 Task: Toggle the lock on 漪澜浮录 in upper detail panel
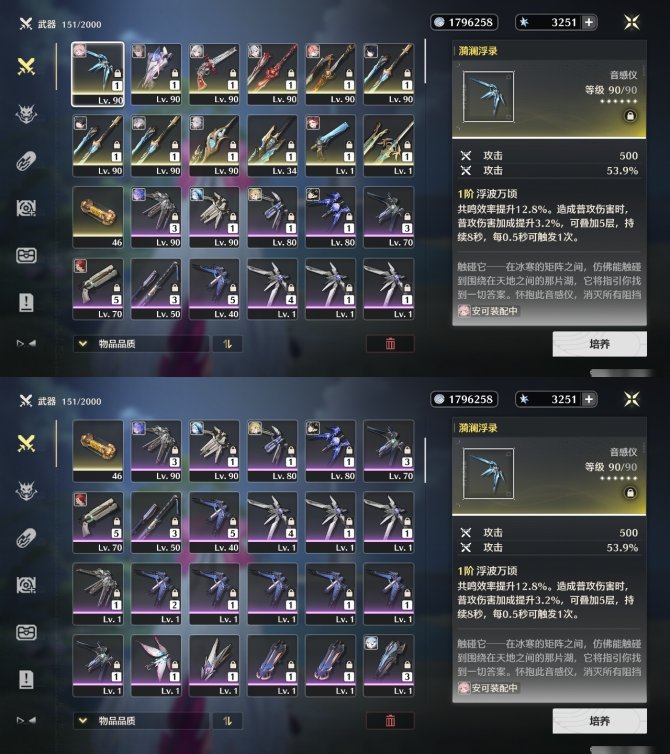pos(630,116)
